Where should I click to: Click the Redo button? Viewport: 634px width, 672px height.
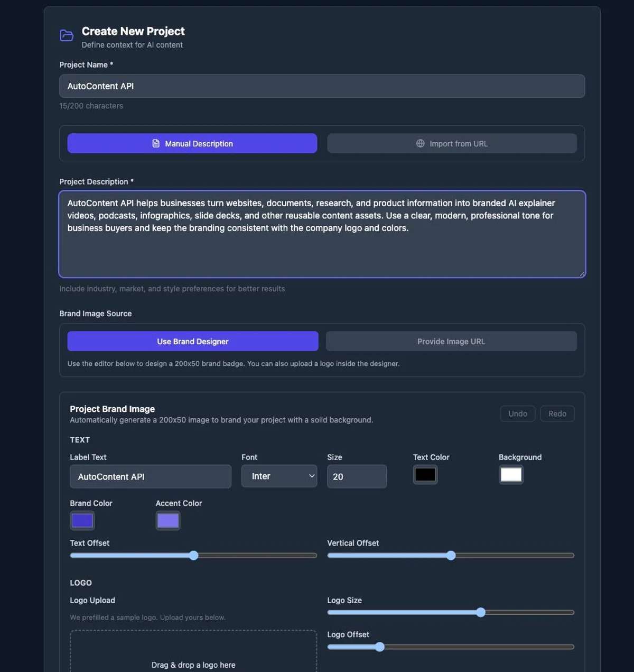click(557, 413)
